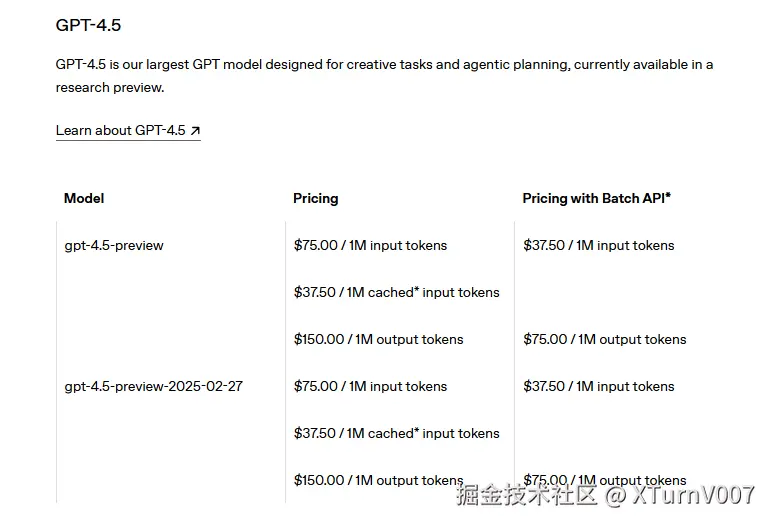This screenshot has height=525, width=772.
Task: Click the 2025-02-27 model's $150.00 output tokens price
Action: 378,480
